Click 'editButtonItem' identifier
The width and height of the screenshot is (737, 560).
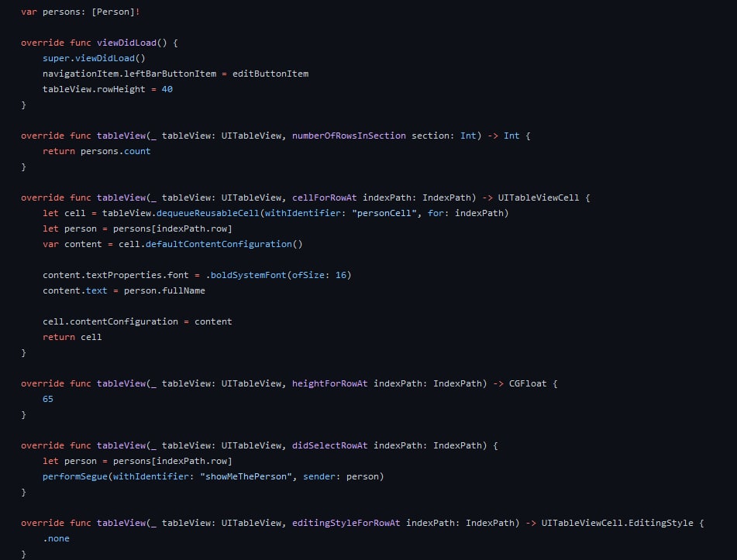coord(270,74)
